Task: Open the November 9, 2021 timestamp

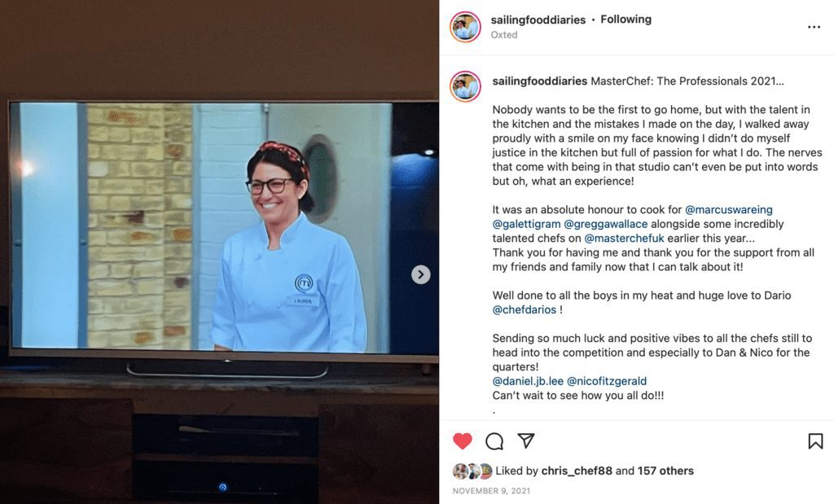Action: pos(491,491)
